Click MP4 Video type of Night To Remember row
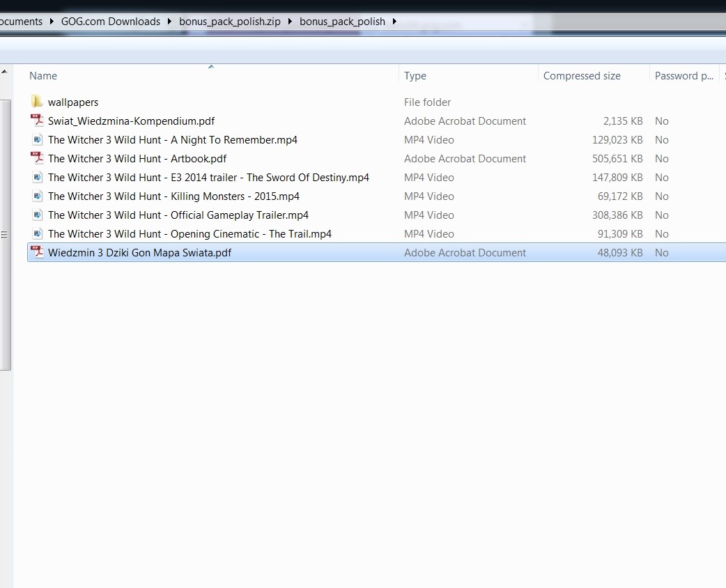726x588 pixels. coord(428,140)
